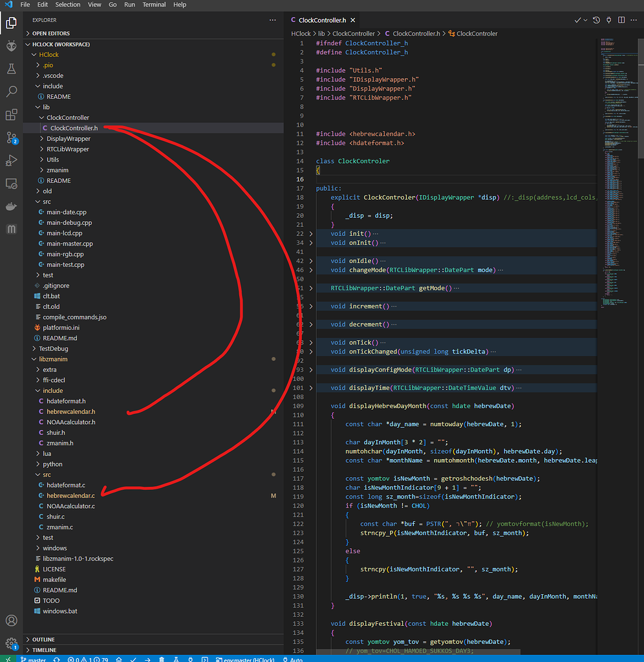
Task: Click the sync changes icon in status bar
Action: [x=56, y=659]
